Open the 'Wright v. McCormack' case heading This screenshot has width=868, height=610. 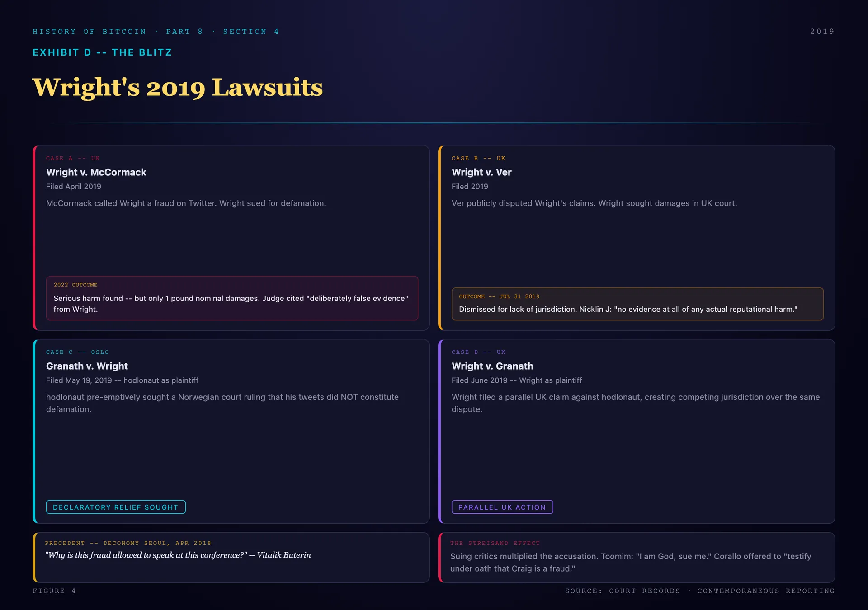click(x=96, y=172)
